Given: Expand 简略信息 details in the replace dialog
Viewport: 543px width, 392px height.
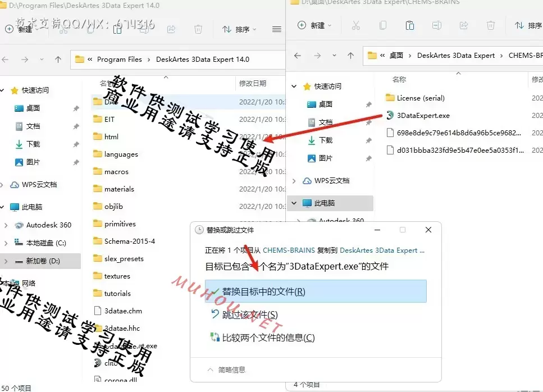Looking at the screenshot, I should pos(226,370).
